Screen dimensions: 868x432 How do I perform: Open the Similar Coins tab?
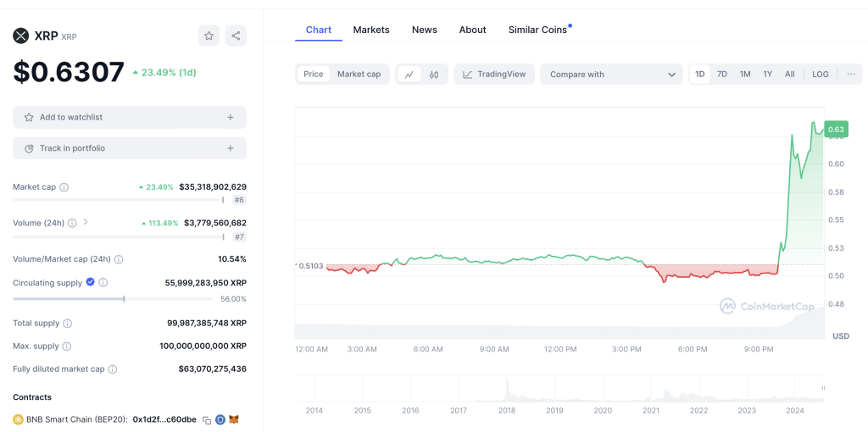[538, 30]
